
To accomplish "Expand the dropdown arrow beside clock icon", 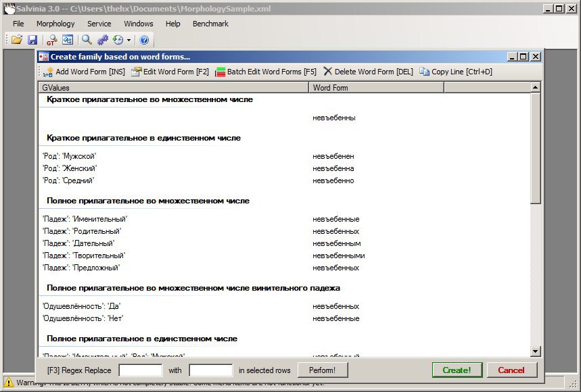I will point(129,40).
